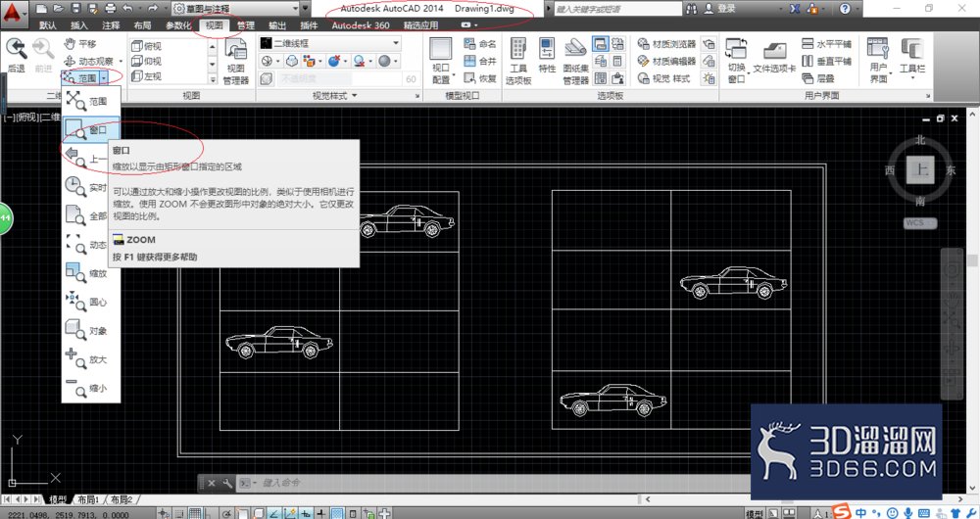
Task: Choose 圆心 center zoom option
Action: (x=90, y=303)
